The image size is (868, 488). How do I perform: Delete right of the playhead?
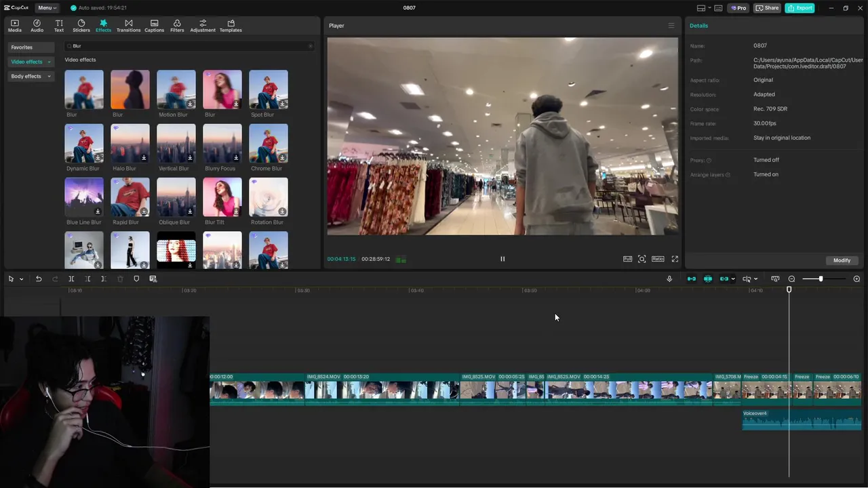click(x=104, y=279)
